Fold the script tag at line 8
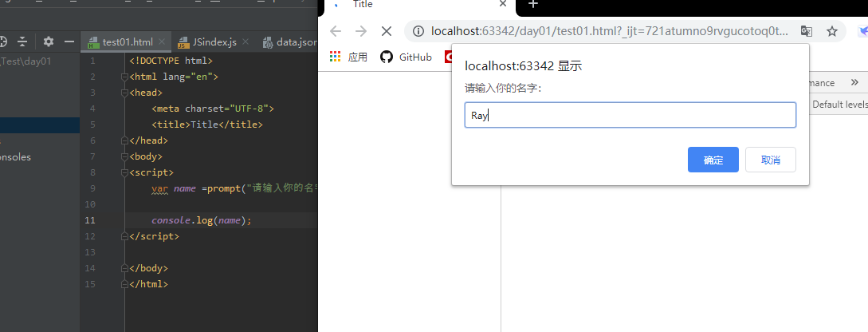Screen dimensions: 868x332 pyautogui.click(x=124, y=173)
